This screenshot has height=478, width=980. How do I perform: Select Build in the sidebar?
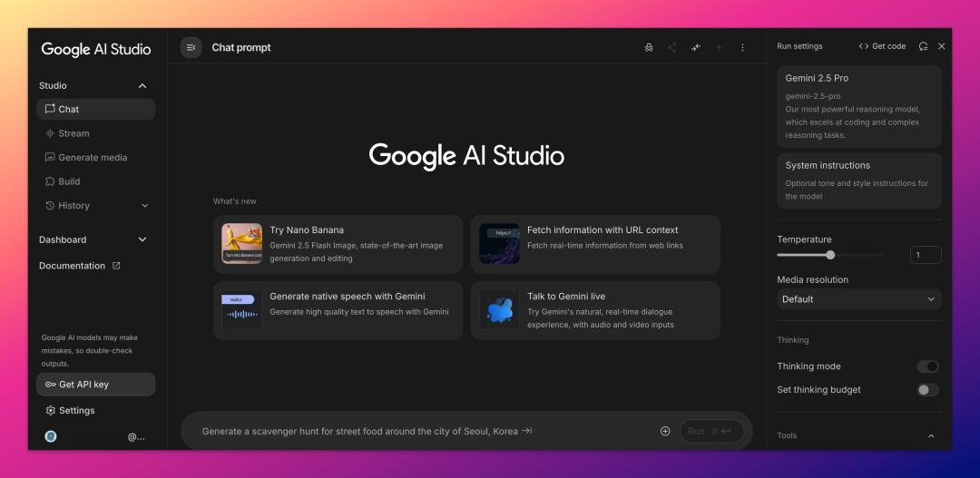coord(95,181)
